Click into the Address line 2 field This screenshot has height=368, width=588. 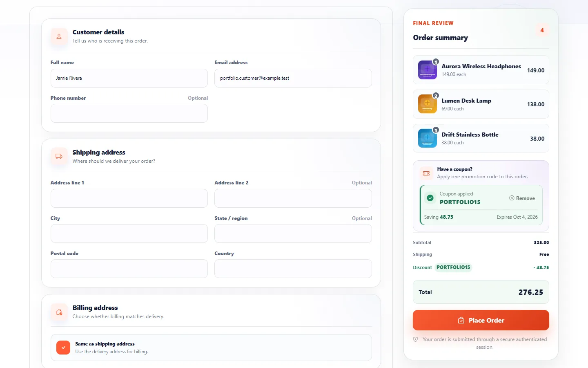pos(293,198)
